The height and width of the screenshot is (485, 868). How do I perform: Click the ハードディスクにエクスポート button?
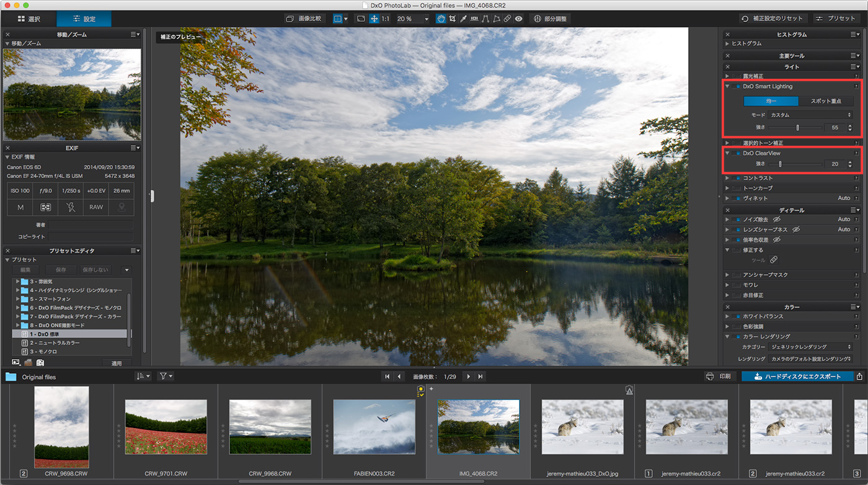tap(797, 376)
